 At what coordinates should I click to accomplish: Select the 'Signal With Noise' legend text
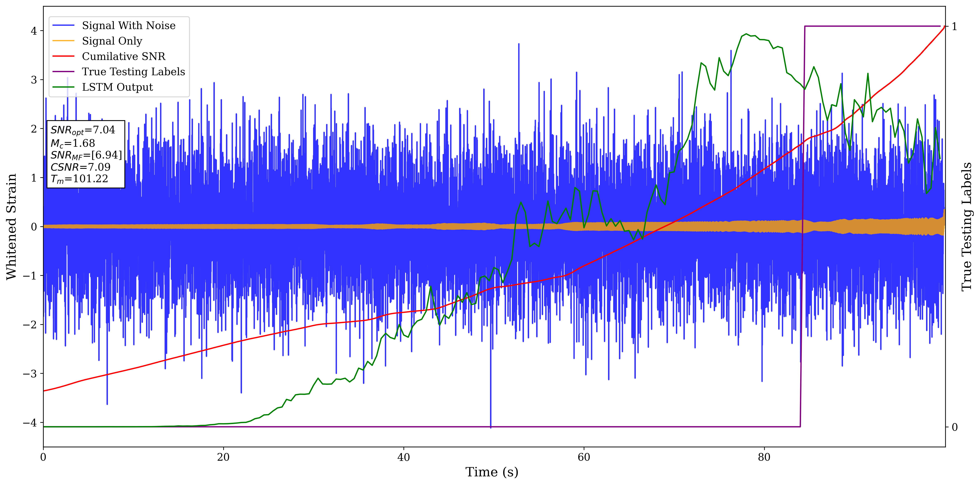tap(129, 26)
